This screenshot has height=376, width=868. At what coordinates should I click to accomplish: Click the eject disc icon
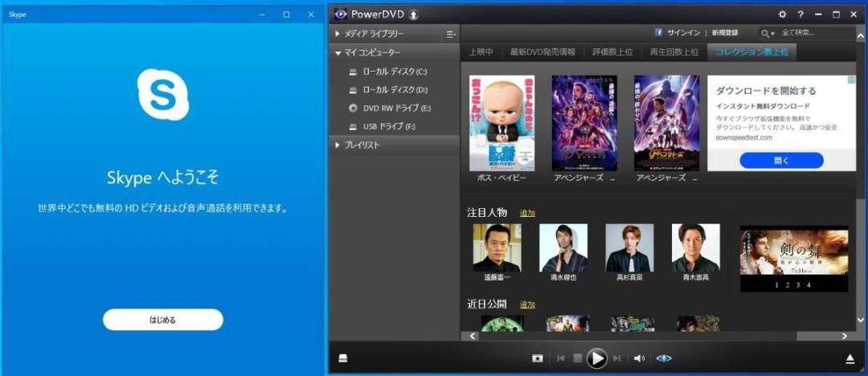[x=850, y=359]
